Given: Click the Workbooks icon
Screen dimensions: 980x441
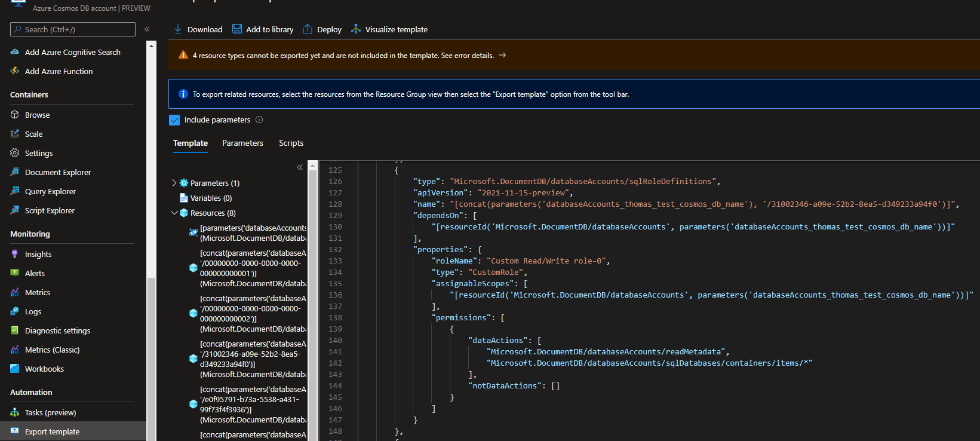Looking at the screenshot, I should (x=15, y=369).
